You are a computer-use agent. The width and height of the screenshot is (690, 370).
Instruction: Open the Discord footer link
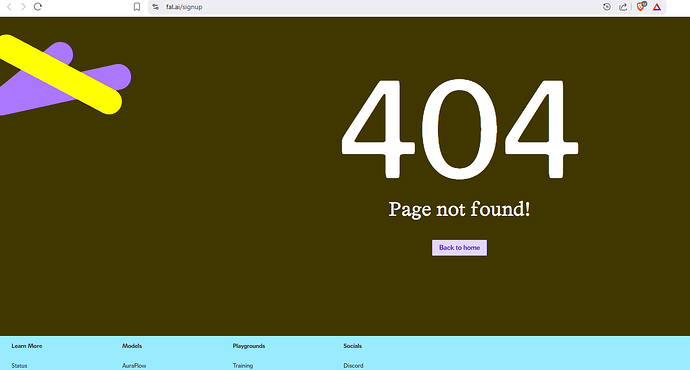(x=353, y=366)
